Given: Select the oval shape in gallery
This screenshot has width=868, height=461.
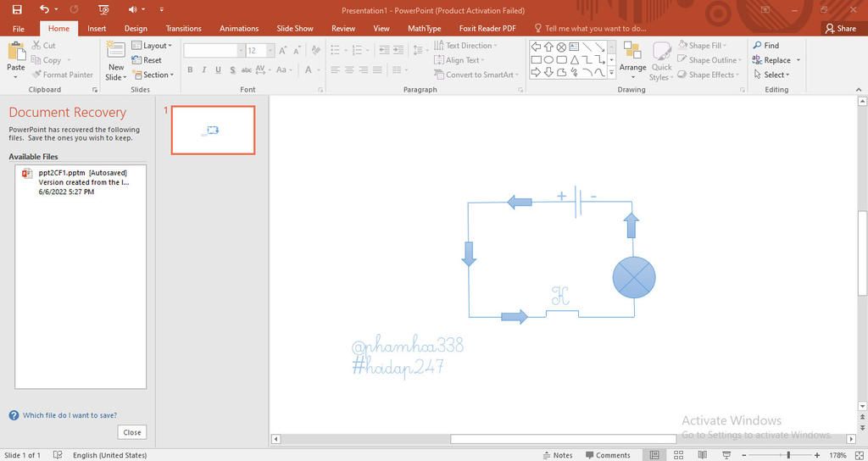Looking at the screenshot, I should pos(548,60).
